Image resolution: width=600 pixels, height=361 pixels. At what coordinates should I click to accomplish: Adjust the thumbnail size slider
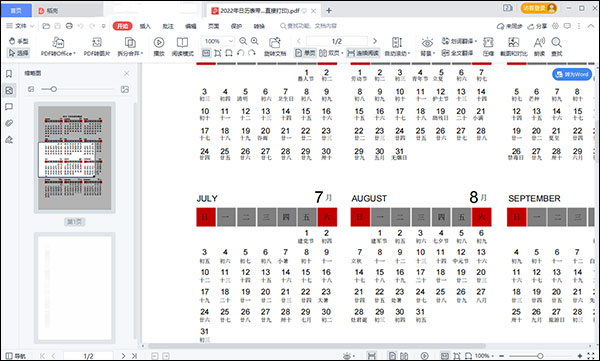[54, 89]
